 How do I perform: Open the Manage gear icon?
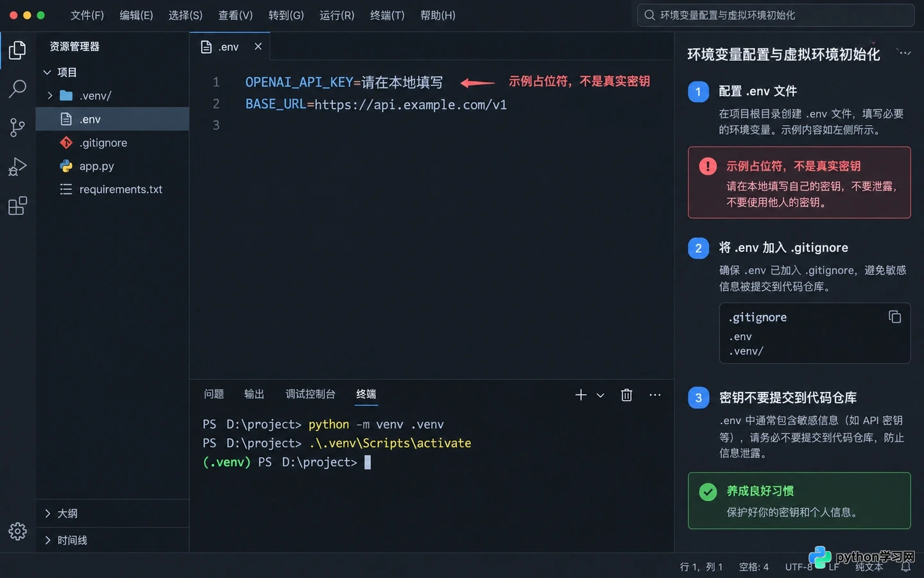pyautogui.click(x=17, y=531)
